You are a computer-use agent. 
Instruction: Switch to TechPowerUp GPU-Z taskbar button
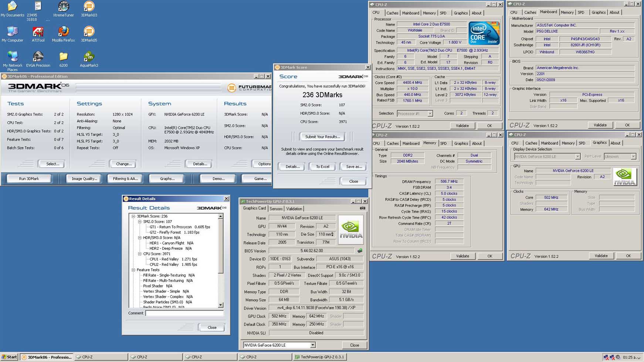[x=320, y=357]
